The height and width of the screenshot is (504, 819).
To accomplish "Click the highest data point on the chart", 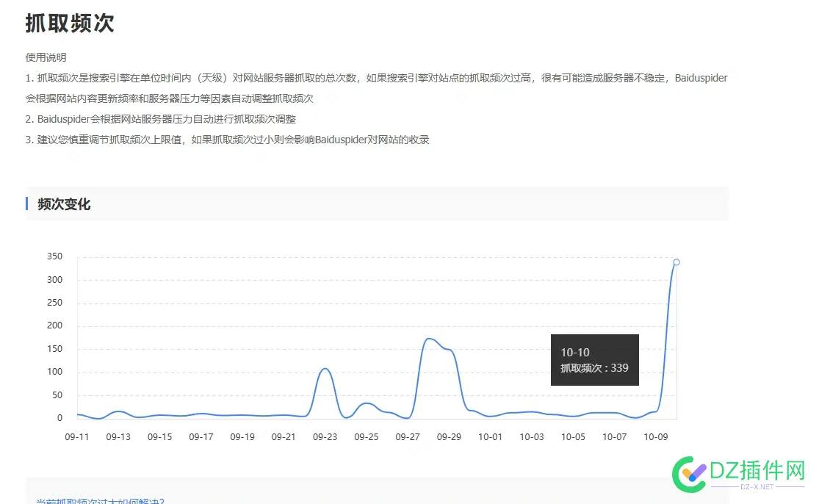I will [676, 262].
